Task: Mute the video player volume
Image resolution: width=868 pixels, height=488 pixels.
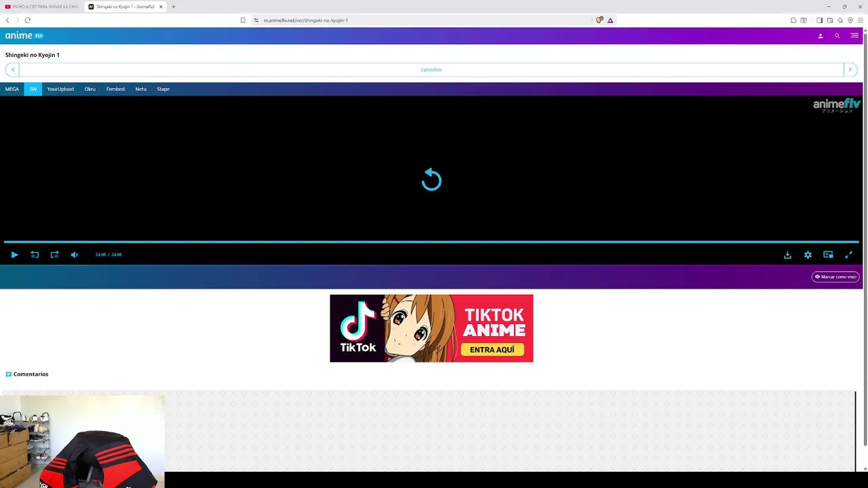Action: pyautogui.click(x=75, y=255)
